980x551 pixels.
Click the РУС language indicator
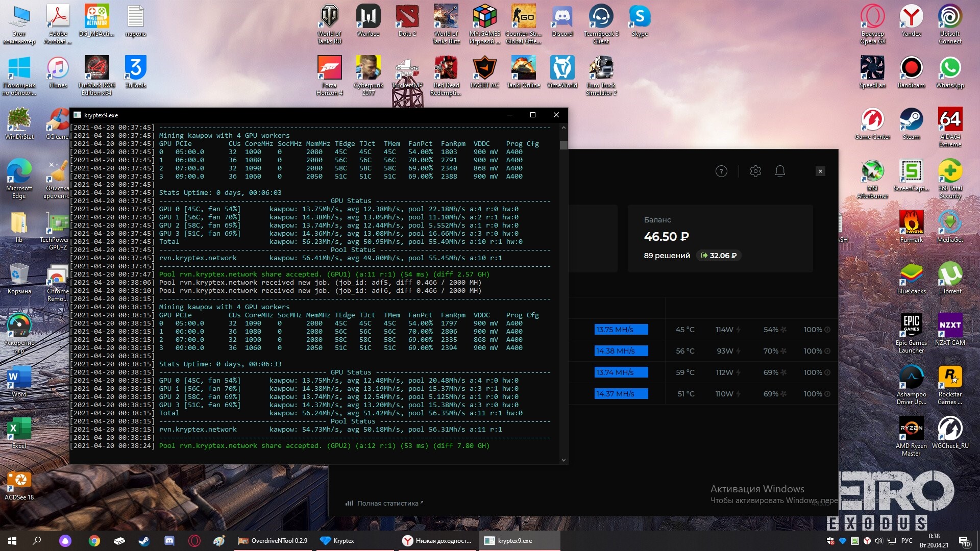(906, 541)
